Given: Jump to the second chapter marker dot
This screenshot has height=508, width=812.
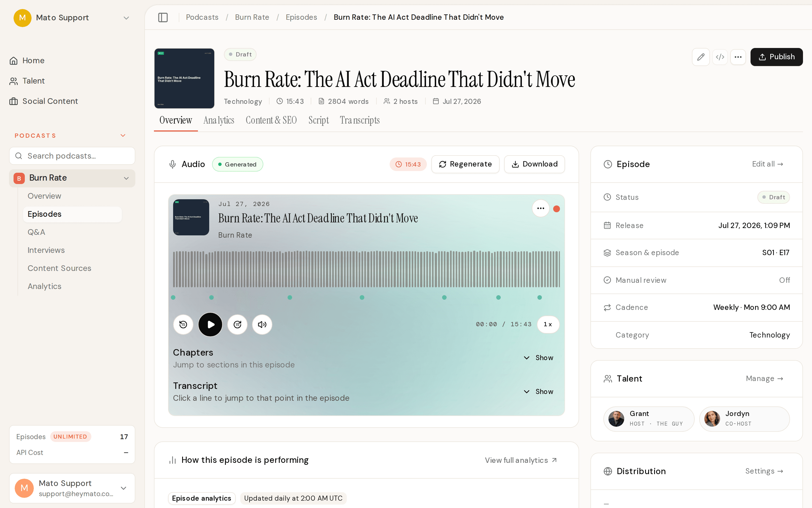Looking at the screenshot, I should [x=211, y=298].
